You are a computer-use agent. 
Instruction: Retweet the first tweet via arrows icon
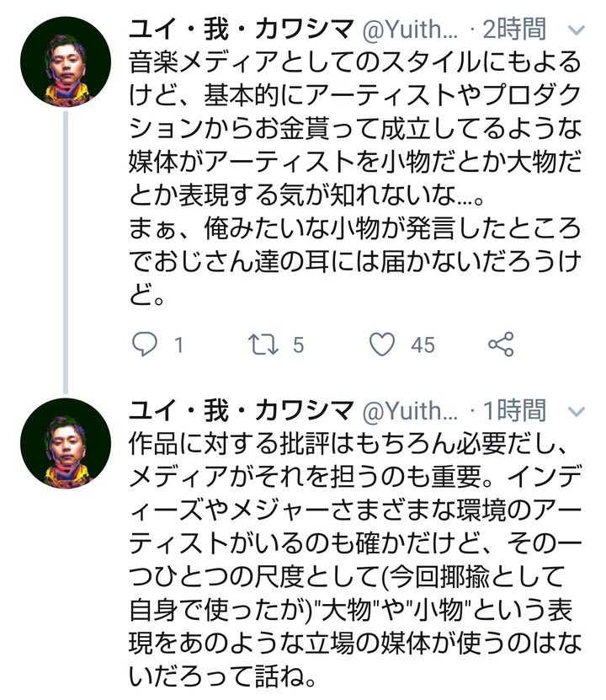[x=263, y=345]
